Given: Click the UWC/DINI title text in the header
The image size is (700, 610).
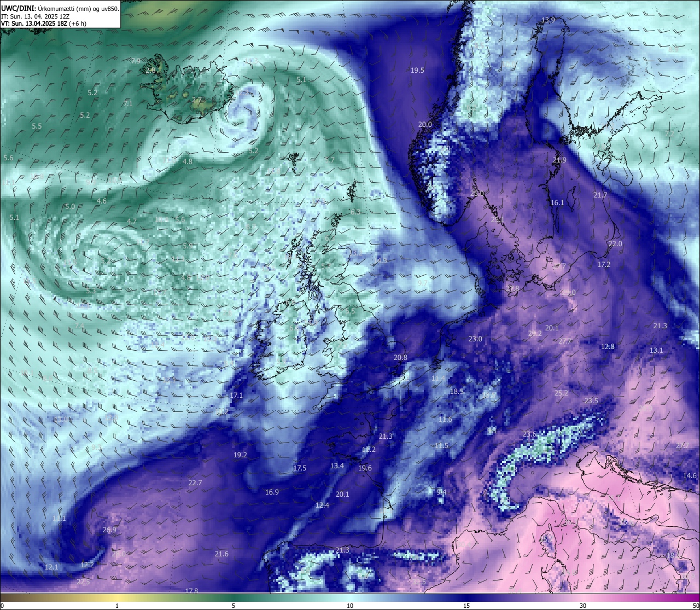Looking at the screenshot, I should click(x=17, y=8).
